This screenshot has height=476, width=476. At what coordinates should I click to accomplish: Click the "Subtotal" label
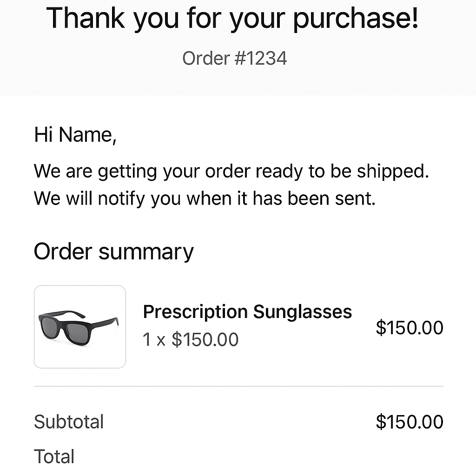pos(69,422)
